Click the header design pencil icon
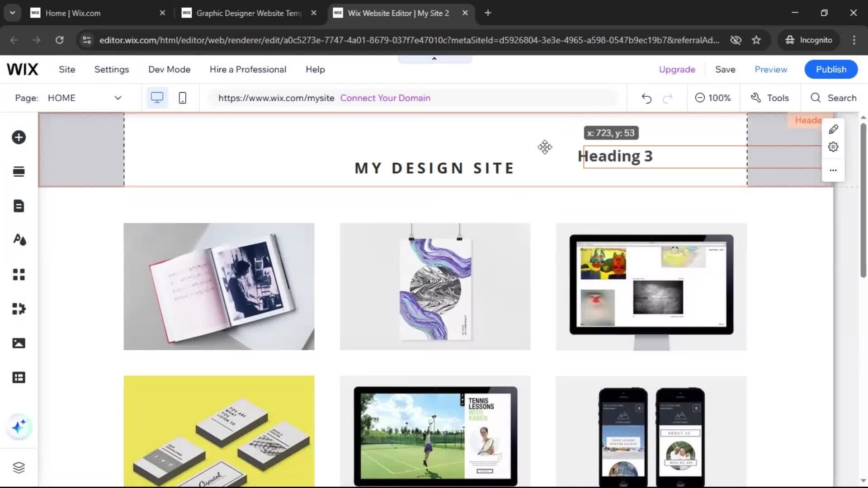This screenshot has height=488, width=868. click(x=833, y=129)
